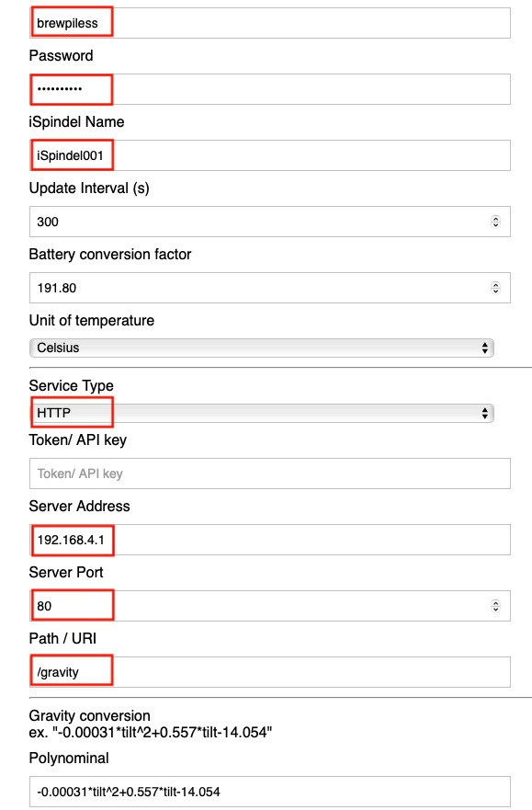Open the Unit of temperature Celsius dropdown
The width and height of the screenshot is (532, 810).
[x=262, y=348]
